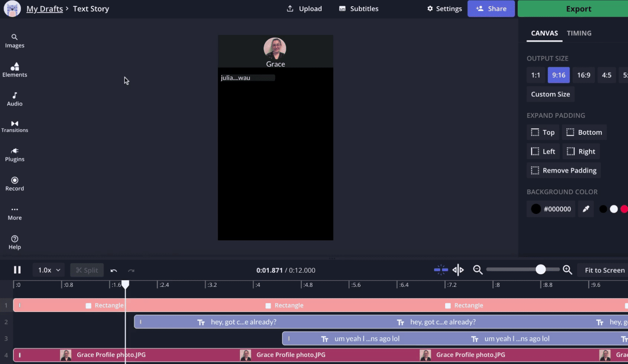Screen dimensions: 628x364
Task: Open the Images search panel
Action: click(14, 41)
